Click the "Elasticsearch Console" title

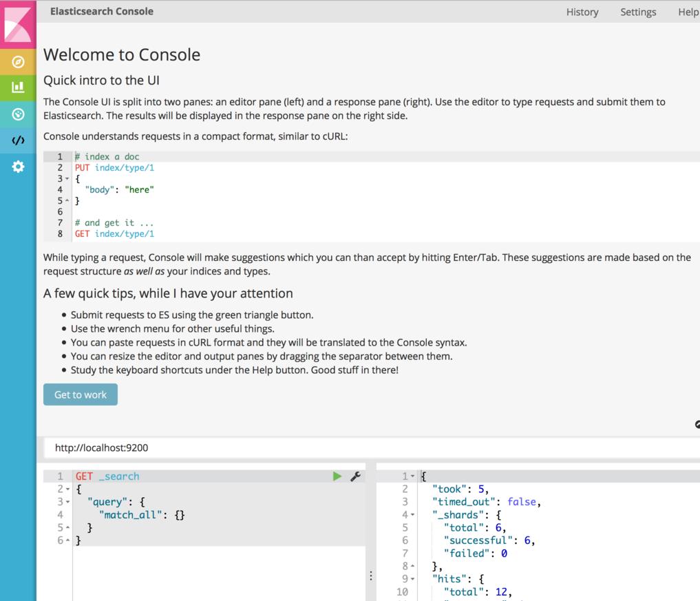[102, 12]
